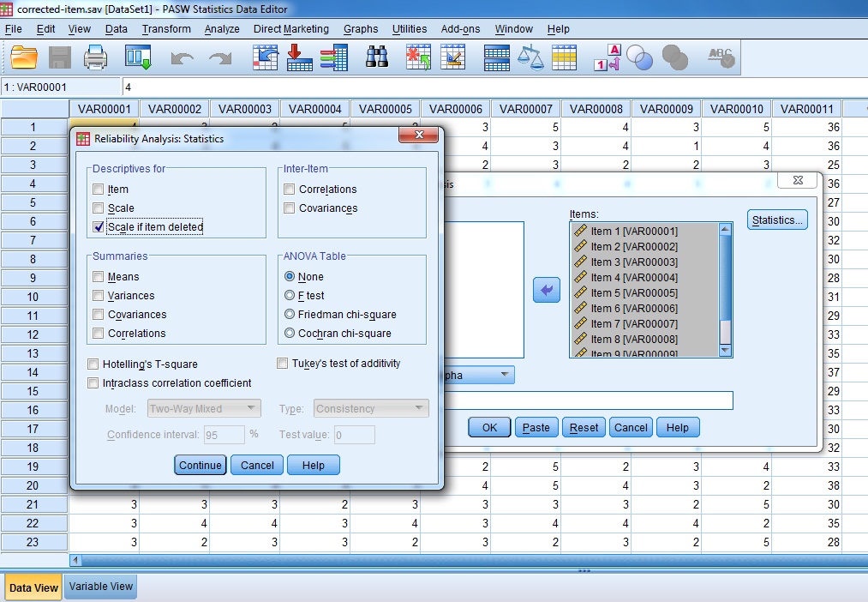
Task: Click the Statistics... button
Action: [x=777, y=220]
